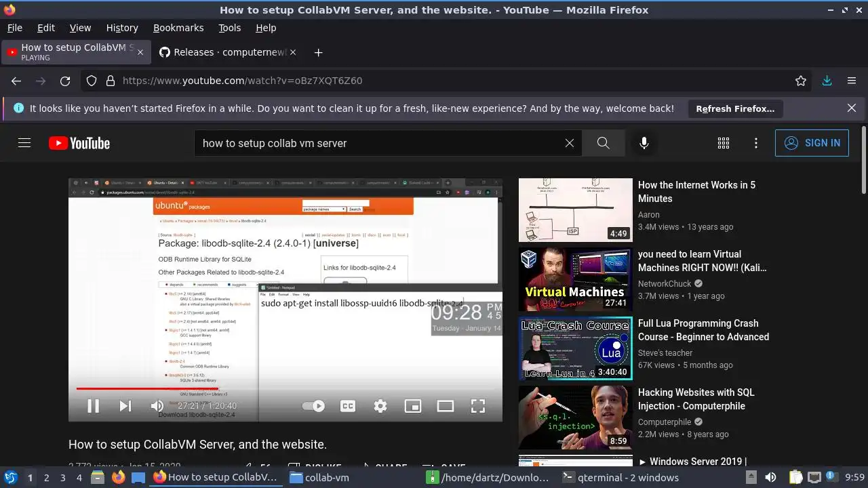
Task: Close the CollabVM YouTube tab
Action: [140, 52]
